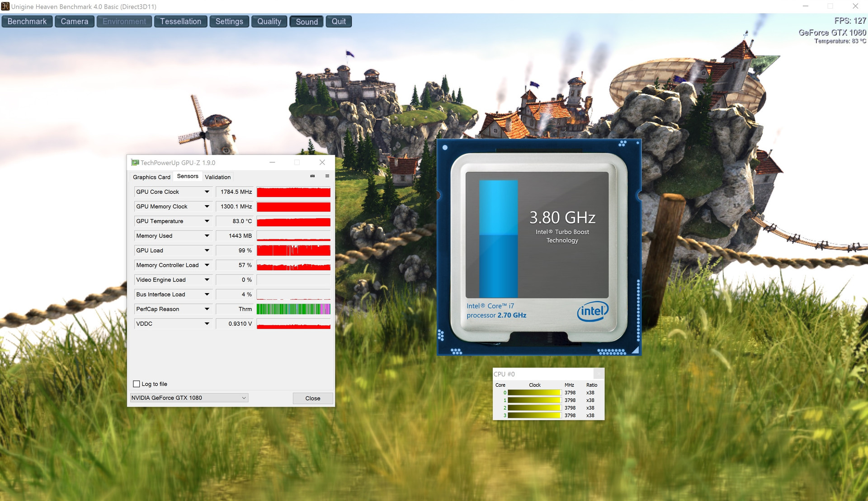This screenshot has width=868, height=501.
Task: Click the Intel logo on Turbo Boost gadget
Action: point(593,311)
